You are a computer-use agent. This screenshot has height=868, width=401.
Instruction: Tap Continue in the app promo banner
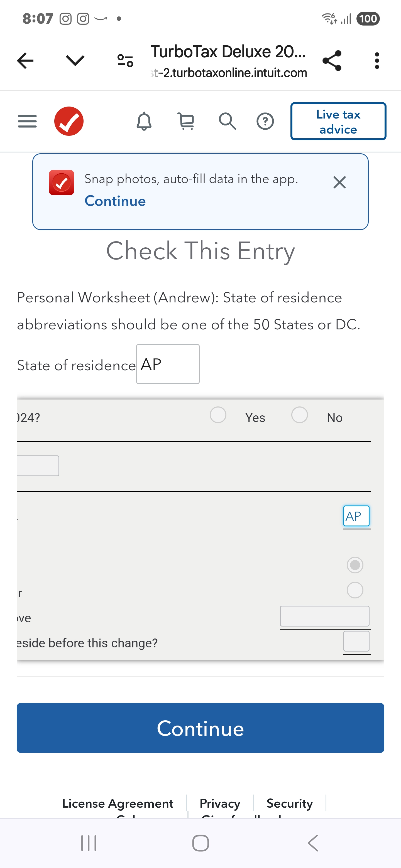pyautogui.click(x=115, y=201)
